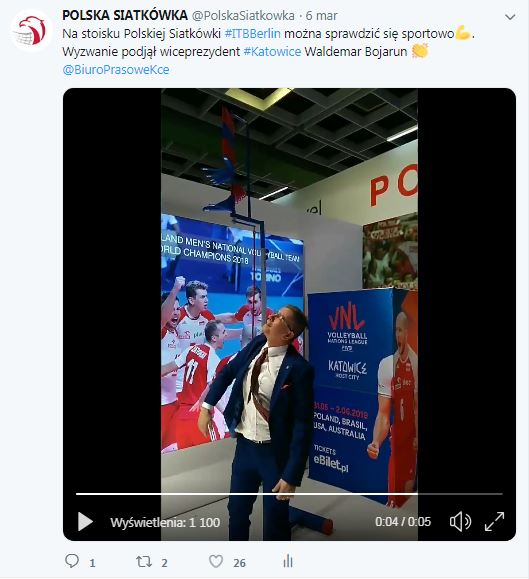
Task: Open the #ITBBerlin hashtag
Action: pos(253,34)
